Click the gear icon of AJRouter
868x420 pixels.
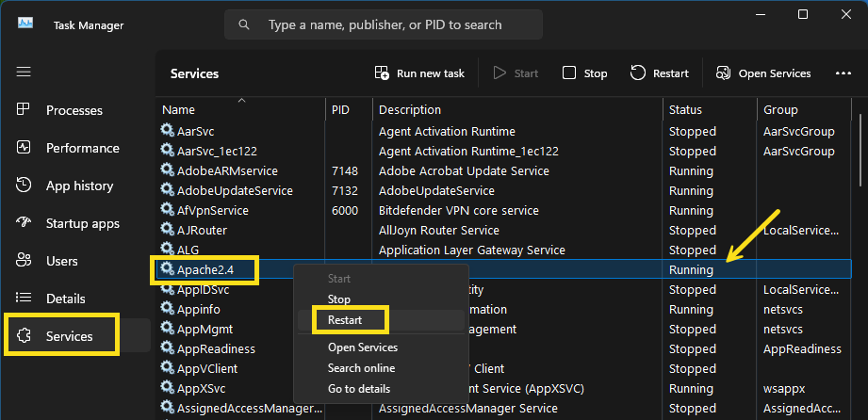[x=167, y=230]
